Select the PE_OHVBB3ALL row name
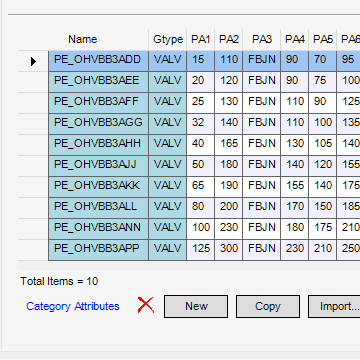 point(99,208)
